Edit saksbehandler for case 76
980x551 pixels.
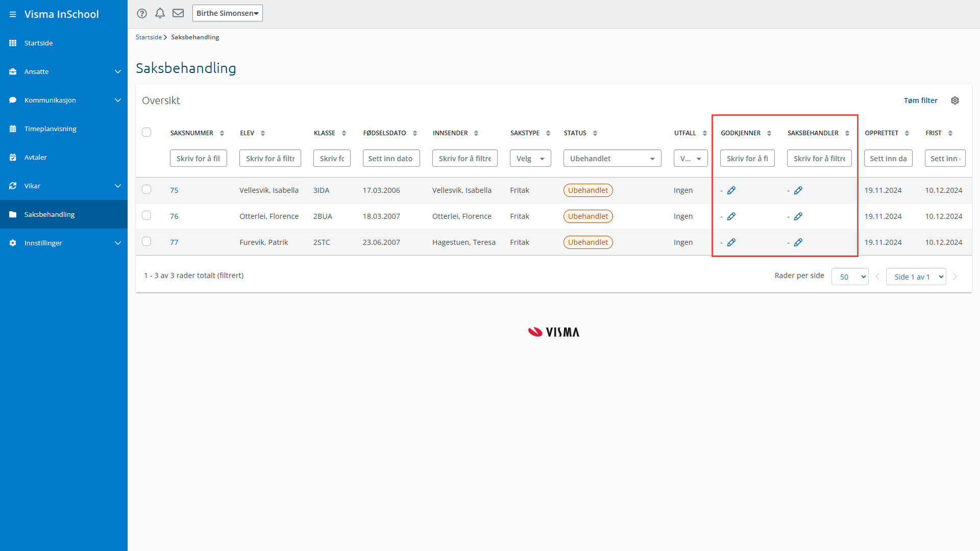point(798,216)
